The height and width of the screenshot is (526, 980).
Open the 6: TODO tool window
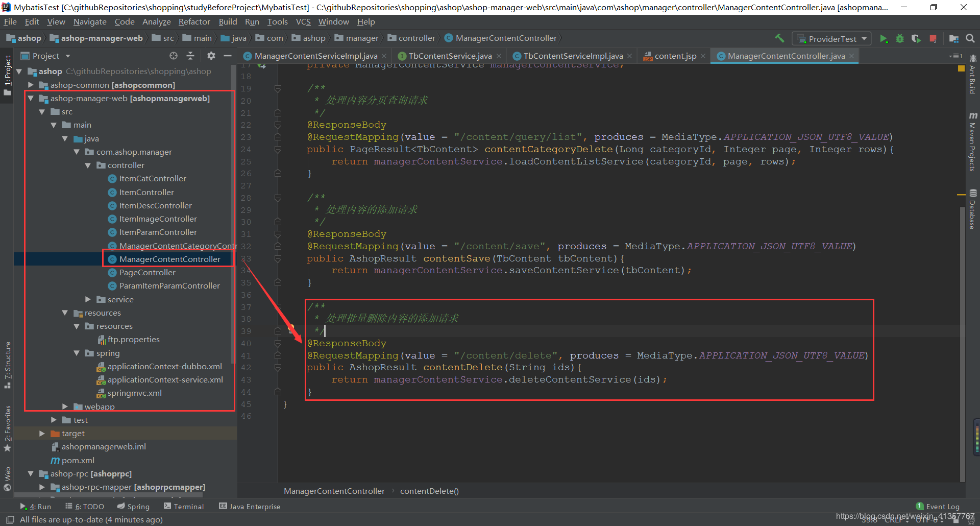click(x=85, y=507)
